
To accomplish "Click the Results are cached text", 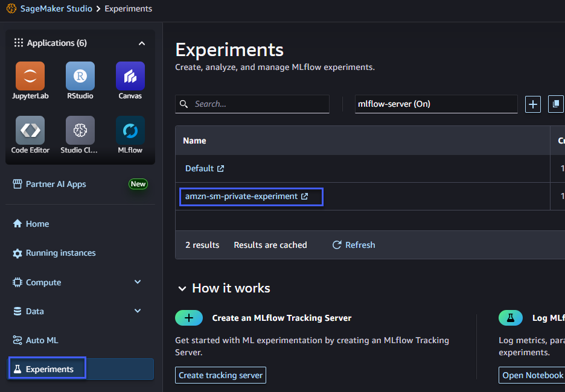I will [270, 245].
